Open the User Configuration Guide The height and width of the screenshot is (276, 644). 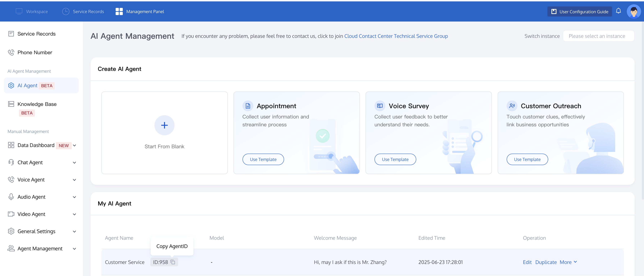579,11
